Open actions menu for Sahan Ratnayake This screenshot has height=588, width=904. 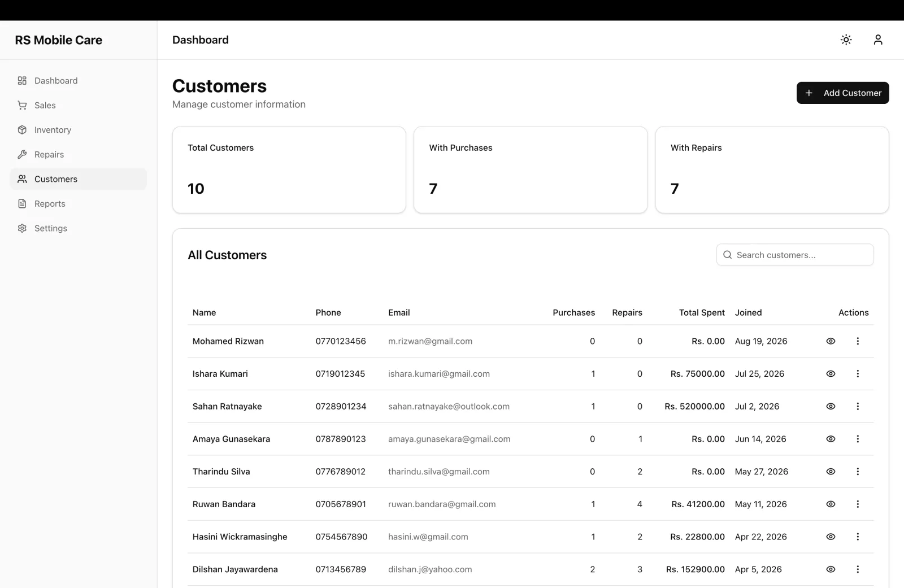click(x=858, y=406)
